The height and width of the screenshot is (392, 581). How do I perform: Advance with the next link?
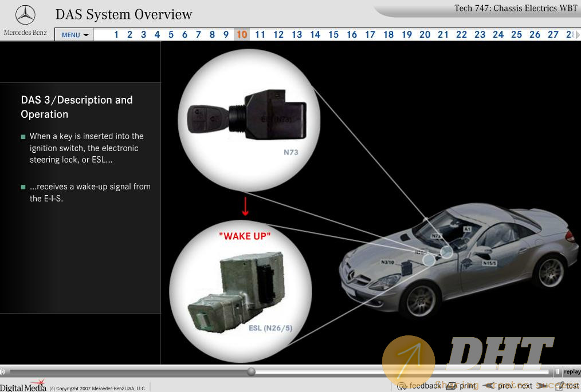[525, 386]
